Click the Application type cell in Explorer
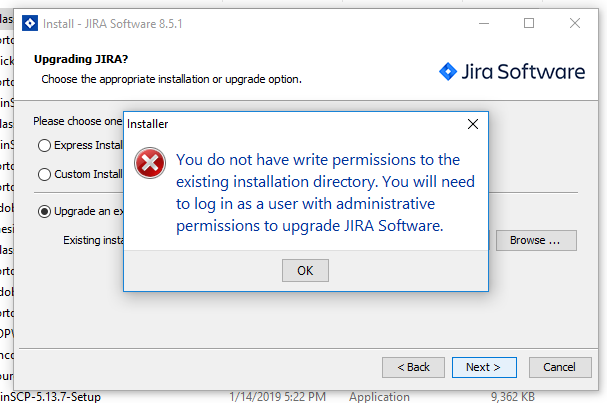Viewport: 607px width, 403px height. pyautogui.click(x=379, y=397)
